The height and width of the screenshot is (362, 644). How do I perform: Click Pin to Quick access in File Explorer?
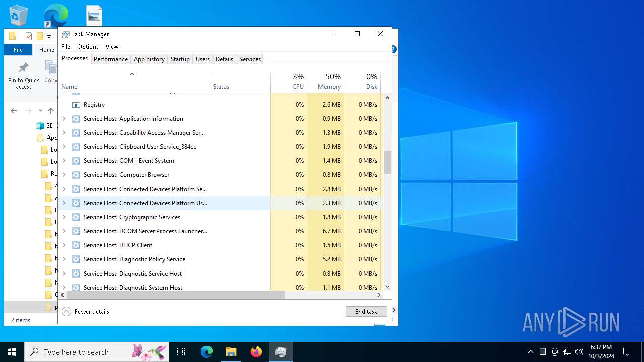pos(23,76)
